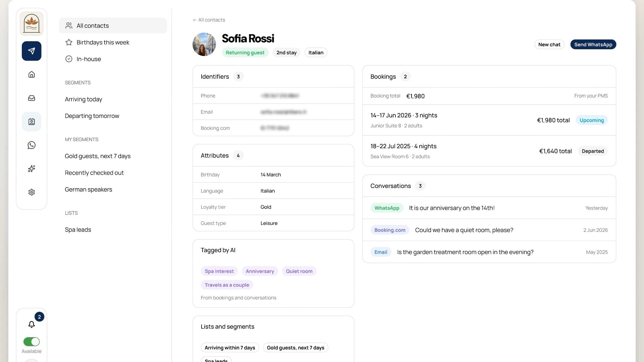Click the Loyalty tier Gold row

(273, 207)
